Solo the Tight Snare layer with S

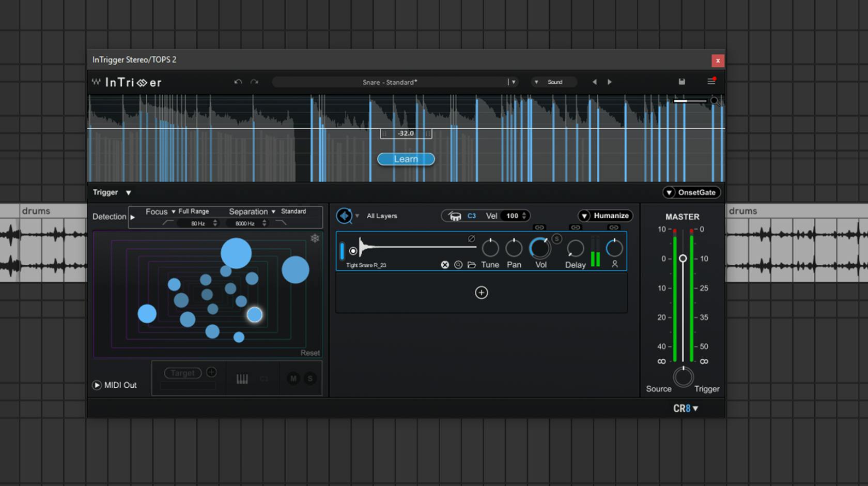tap(556, 239)
